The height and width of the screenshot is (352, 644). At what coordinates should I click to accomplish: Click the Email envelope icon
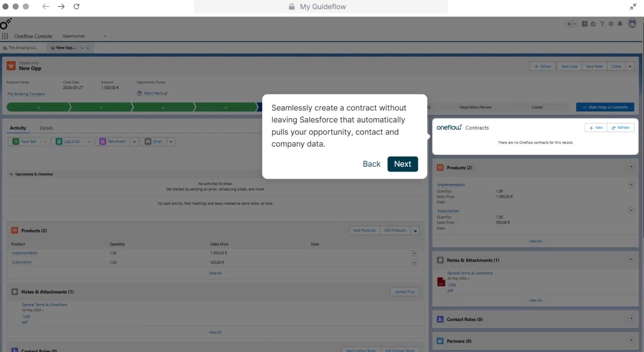(x=147, y=141)
